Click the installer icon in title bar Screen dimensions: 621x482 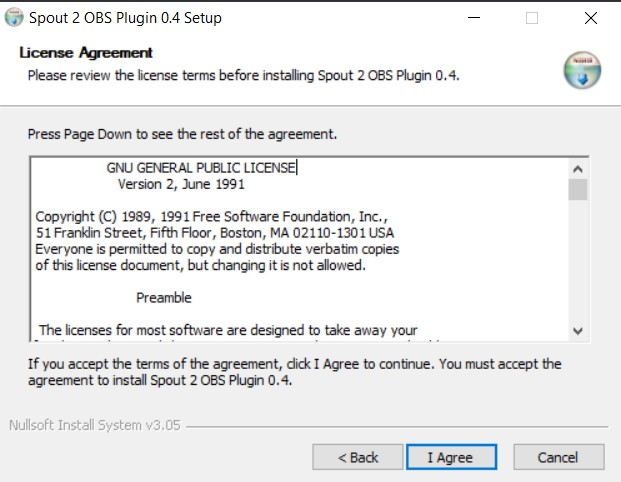pos(14,18)
